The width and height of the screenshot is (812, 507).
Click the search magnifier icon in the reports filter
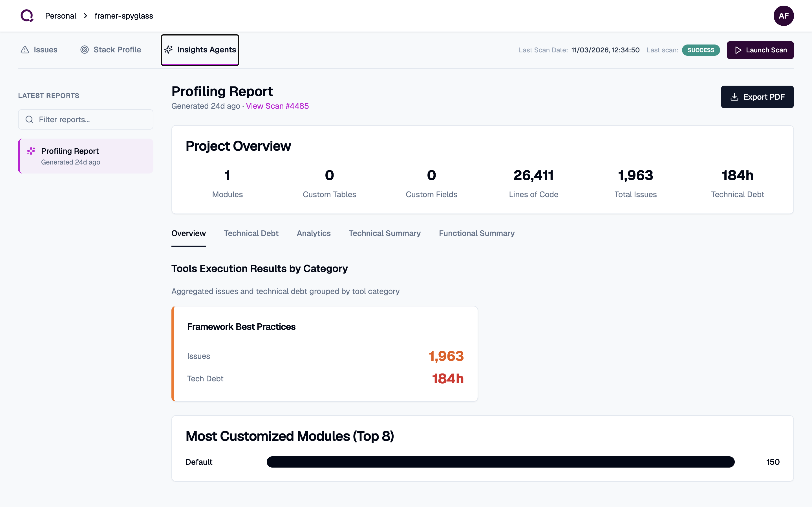tap(30, 120)
